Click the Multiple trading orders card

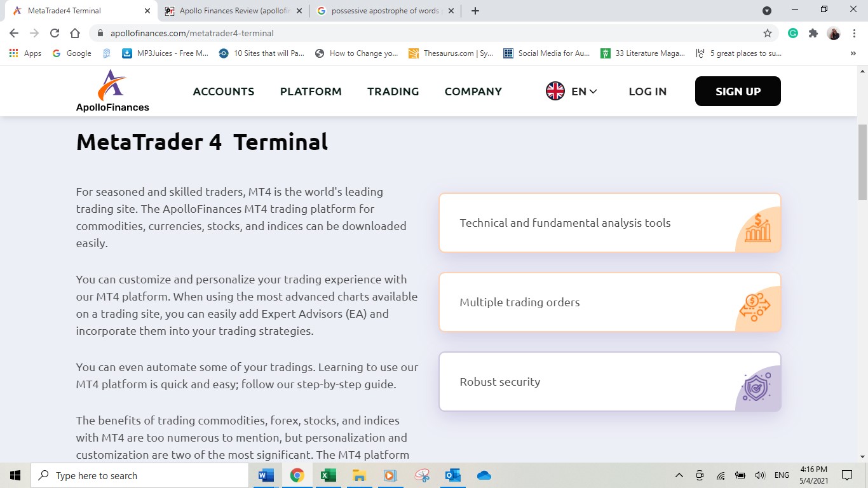[x=610, y=302]
